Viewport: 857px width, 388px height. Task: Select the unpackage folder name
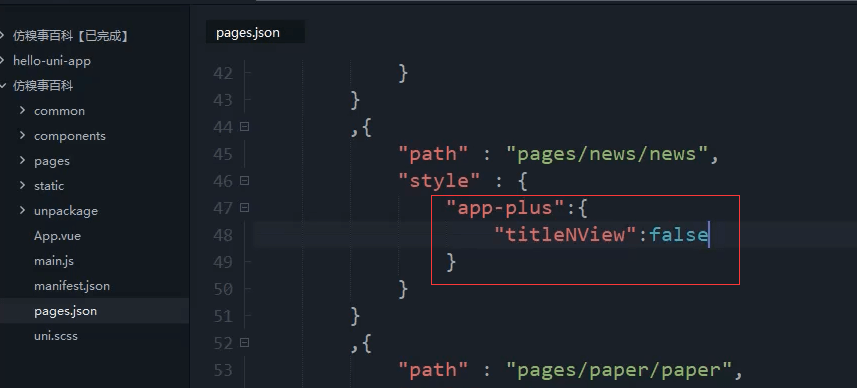(x=66, y=211)
